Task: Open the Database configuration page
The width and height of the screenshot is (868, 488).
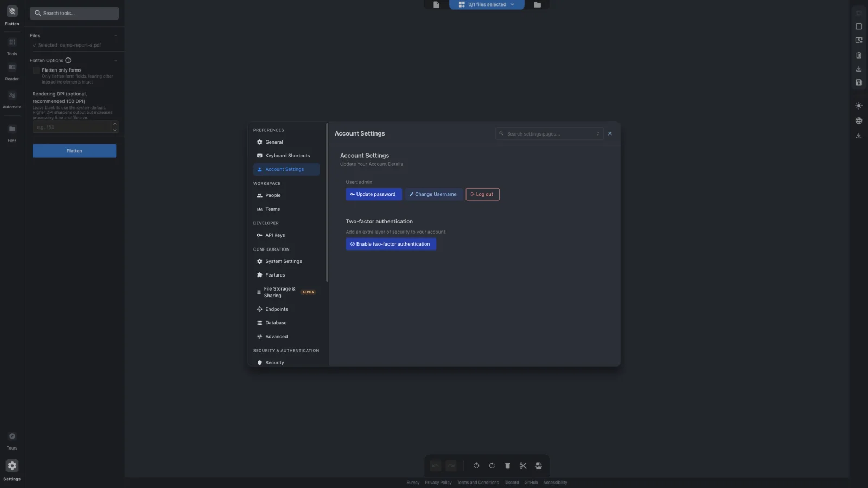Action: pyautogui.click(x=286, y=323)
